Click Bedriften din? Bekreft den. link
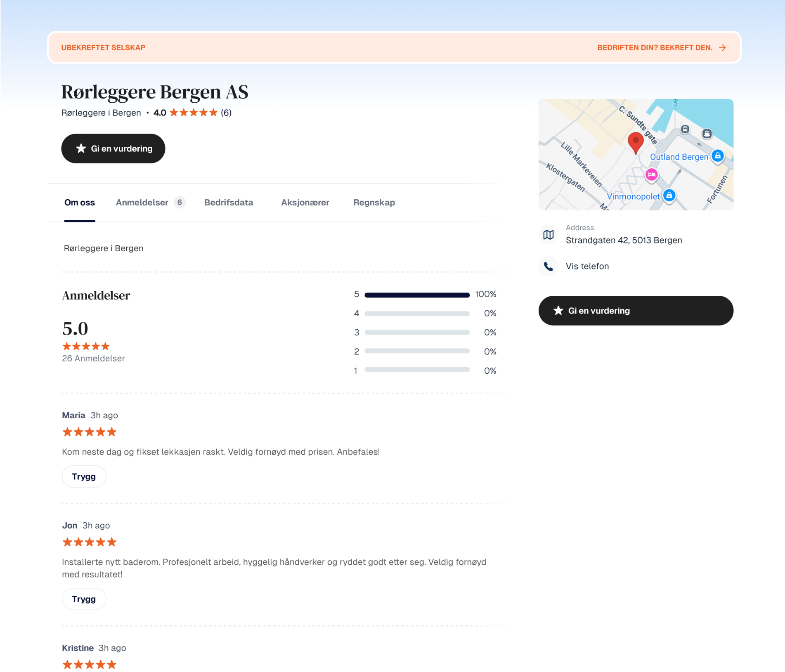The width and height of the screenshot is (785, 672). [x=655, y=48]
